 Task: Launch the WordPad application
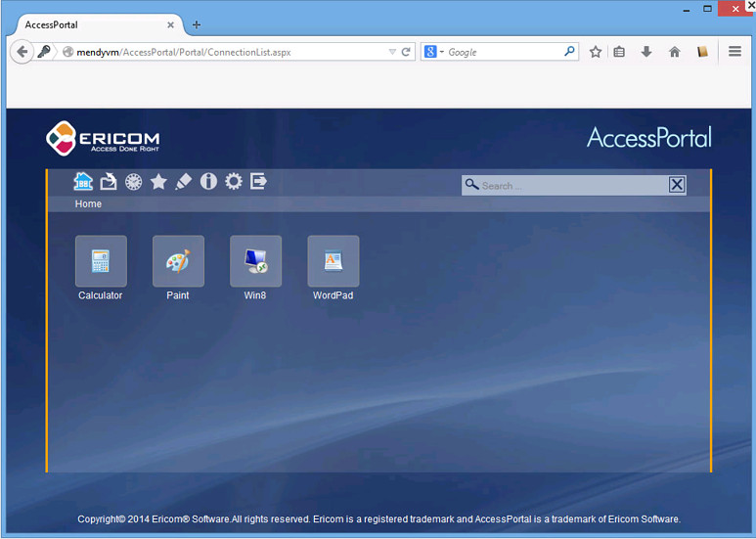334,261
